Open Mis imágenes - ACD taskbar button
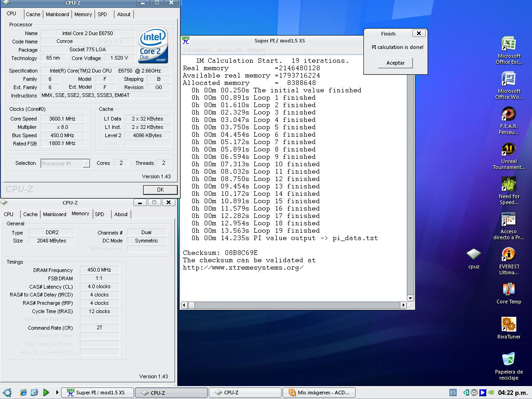 pyautogui.click(x=319, y=393)
